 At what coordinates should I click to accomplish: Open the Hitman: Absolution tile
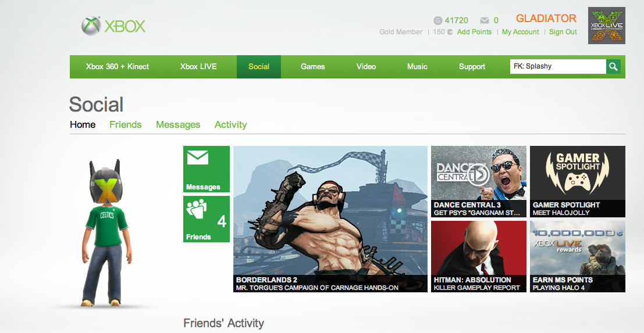pos(478,256)
